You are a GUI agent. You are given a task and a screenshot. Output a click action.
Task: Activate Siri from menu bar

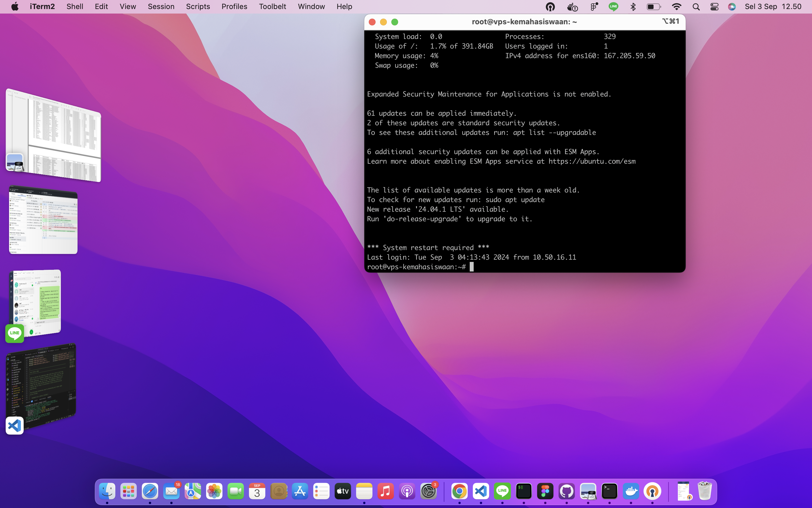(x=732, y=6)
